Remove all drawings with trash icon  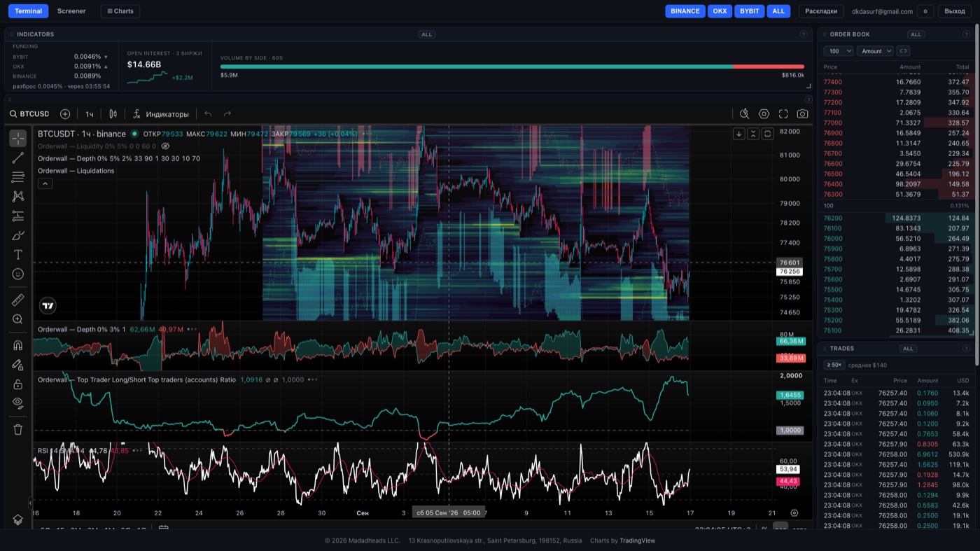pos(18,429)
